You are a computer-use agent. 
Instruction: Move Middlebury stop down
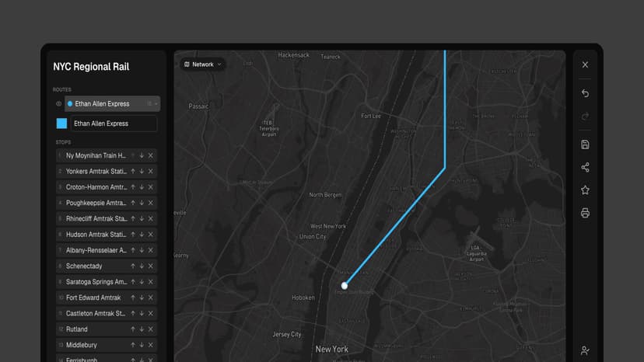pos(142,345)
